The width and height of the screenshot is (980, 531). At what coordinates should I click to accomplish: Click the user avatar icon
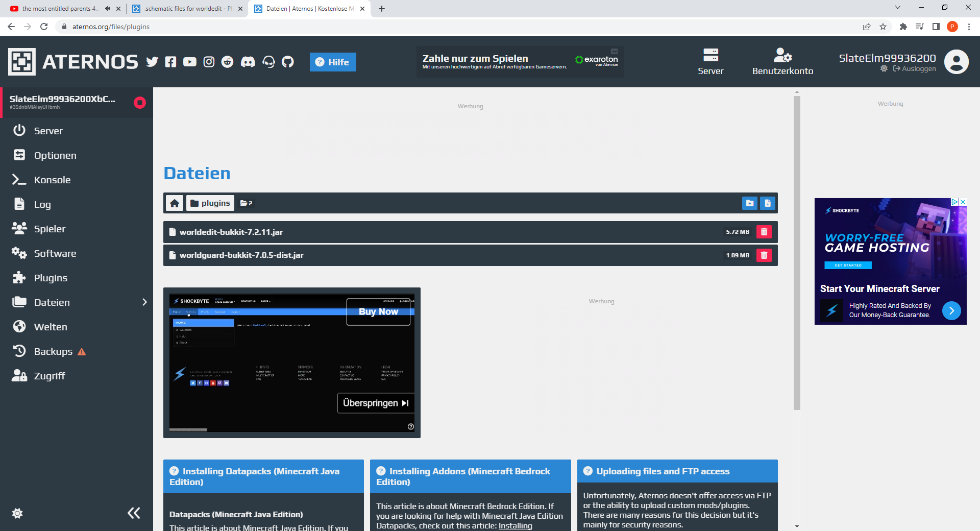point(956,62)
